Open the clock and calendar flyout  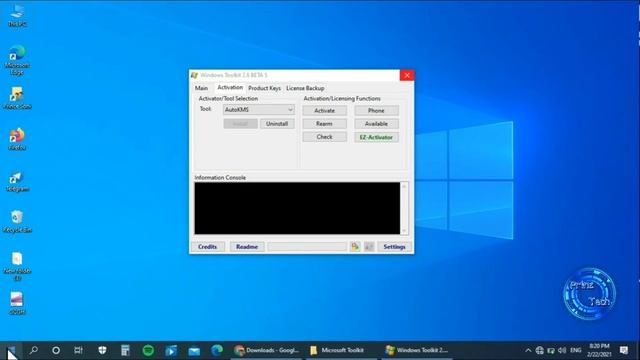[x=599, y=350]
